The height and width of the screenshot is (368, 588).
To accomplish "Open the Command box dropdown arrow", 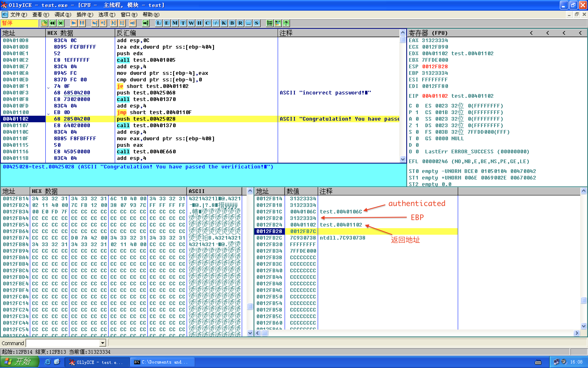I will (102, 343).
